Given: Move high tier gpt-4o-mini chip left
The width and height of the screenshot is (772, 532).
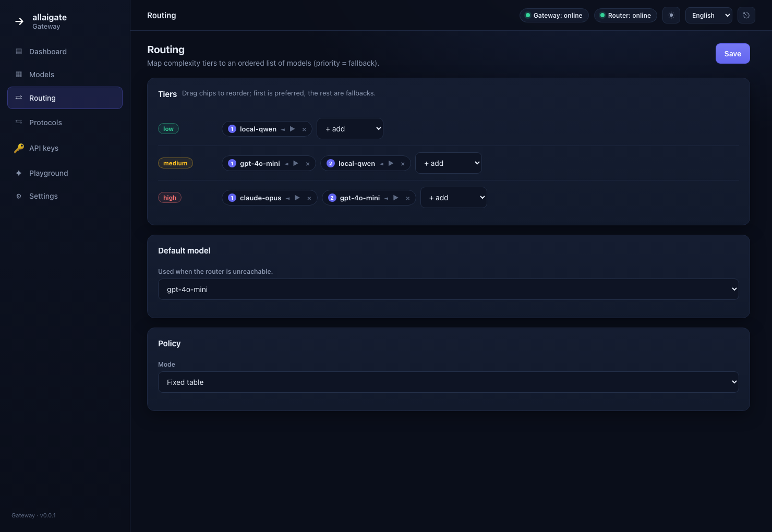Looking at the screenshot, I should [x=386, y=198].
